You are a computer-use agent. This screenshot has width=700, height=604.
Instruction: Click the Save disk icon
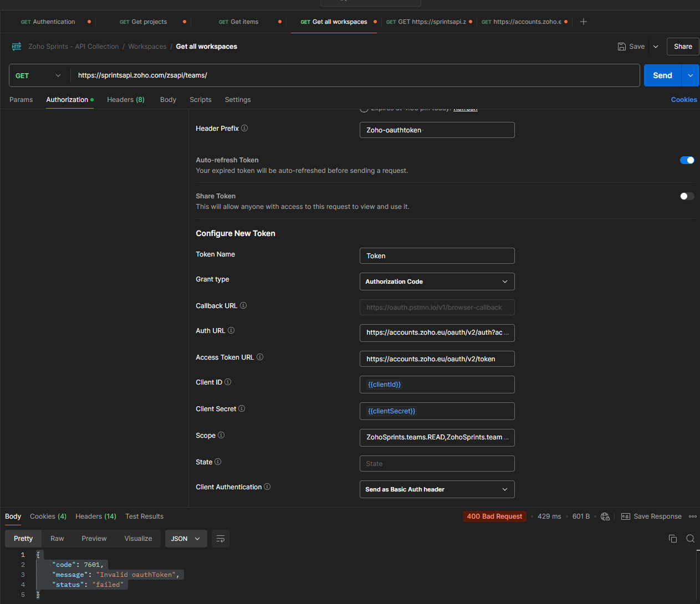(622, 47)
